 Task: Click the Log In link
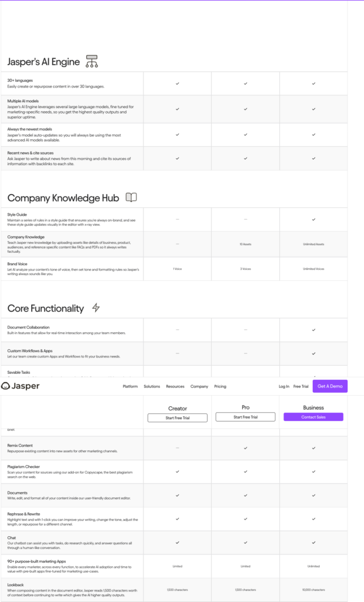(x=284, y=386)
